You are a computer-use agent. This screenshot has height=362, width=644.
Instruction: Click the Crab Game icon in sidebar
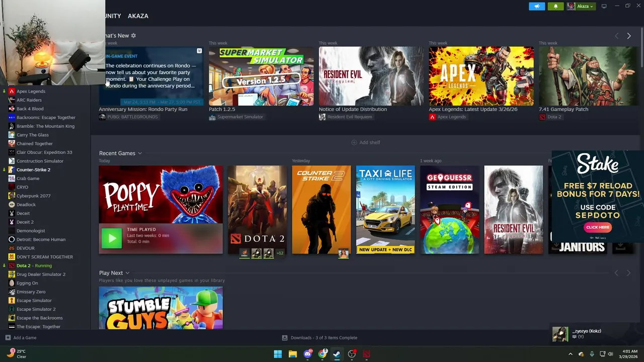tap(12, 178)
